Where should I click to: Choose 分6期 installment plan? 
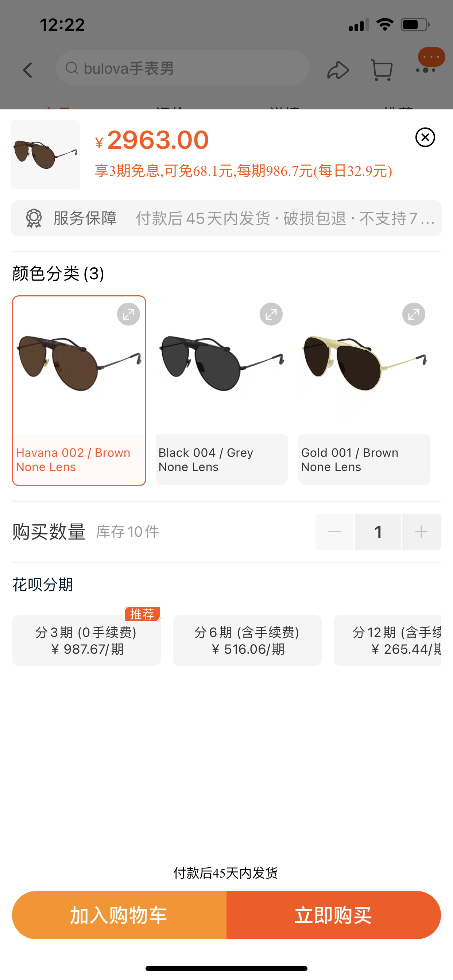247,640
